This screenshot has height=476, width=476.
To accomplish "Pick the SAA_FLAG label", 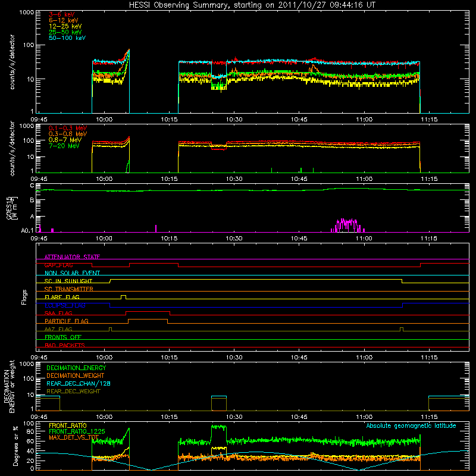I will tap(58, 313).
